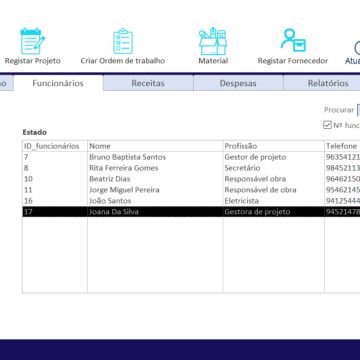This screenshot has width=360, height=360.
Task: Toggle the Nº funcionário checkbox
Action: [x=327, y=125]
